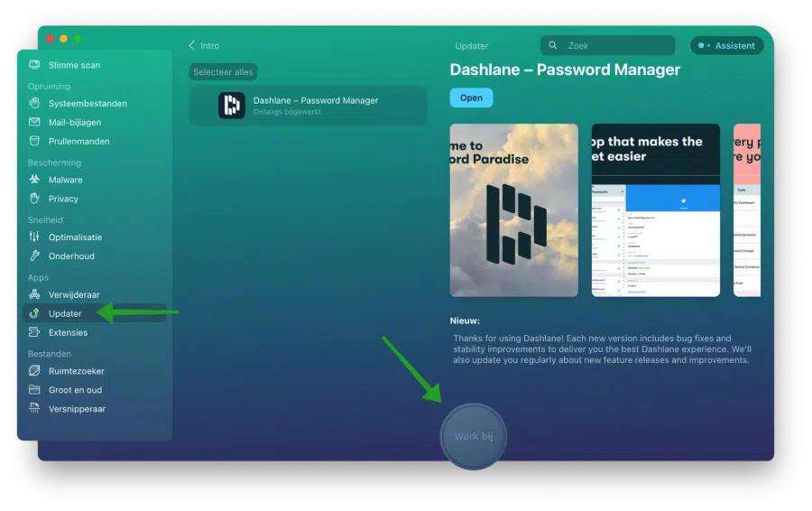The image size is (812, 511).
Task: Click the Privacy label in the sidebar
Action: pos(63,199)
